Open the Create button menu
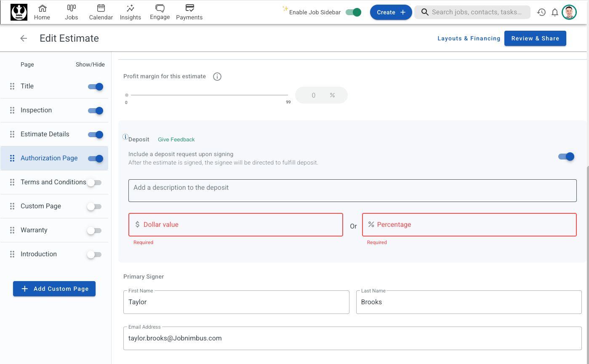 (391, 12)
